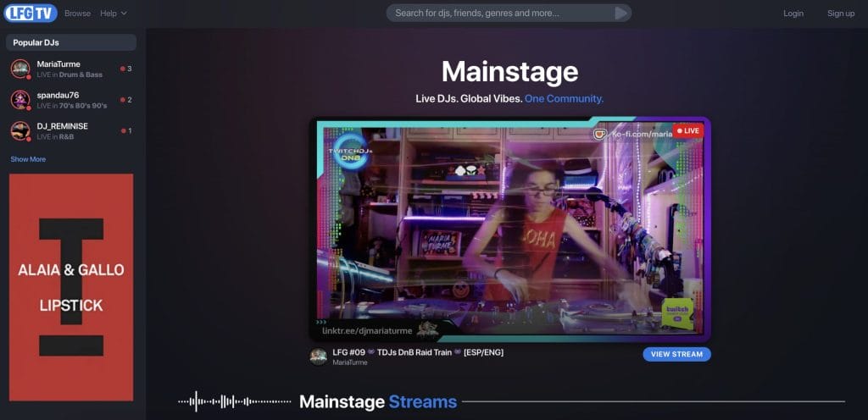Click the LFG TV logo
The height and width of the screenshot is (420, 868).
pos(31,14)
